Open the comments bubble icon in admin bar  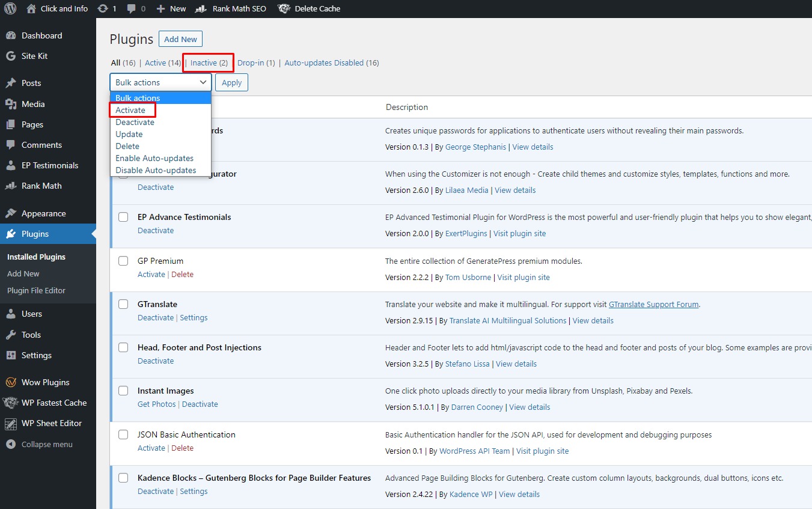(x=137, y=8)
